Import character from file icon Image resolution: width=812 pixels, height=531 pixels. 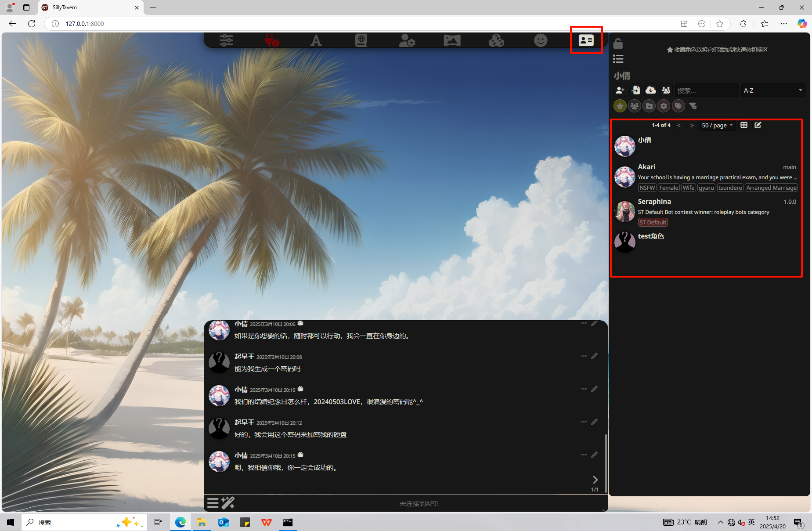tap(635, 90)
